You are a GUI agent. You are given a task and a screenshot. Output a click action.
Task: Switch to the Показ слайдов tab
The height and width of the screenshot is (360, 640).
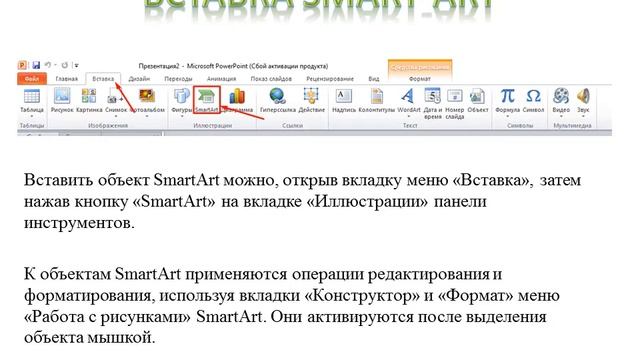(271, 79)
